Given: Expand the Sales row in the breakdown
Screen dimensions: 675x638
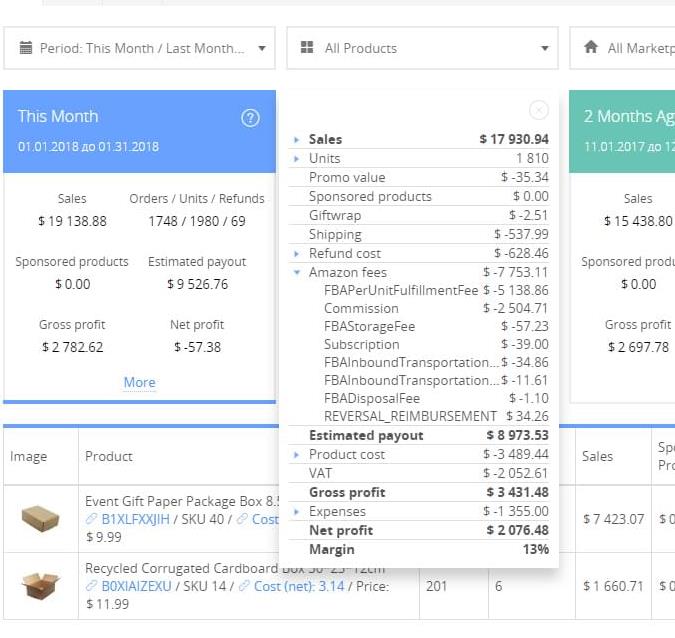Looking at the screenshot, I should click(x=297, y=140).
